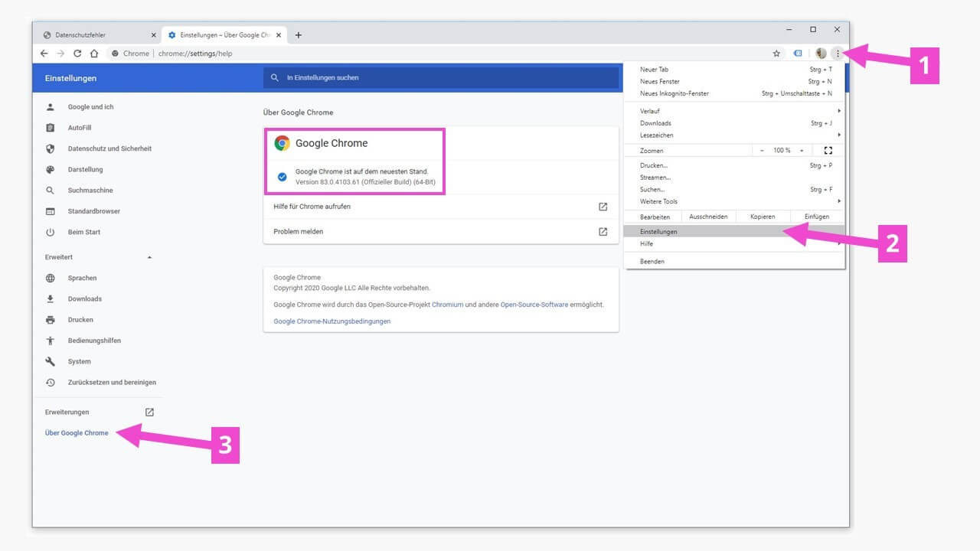The image size is (980, 551).
Task: Click the Zurücksetzen restore icon
Action: 51,382
